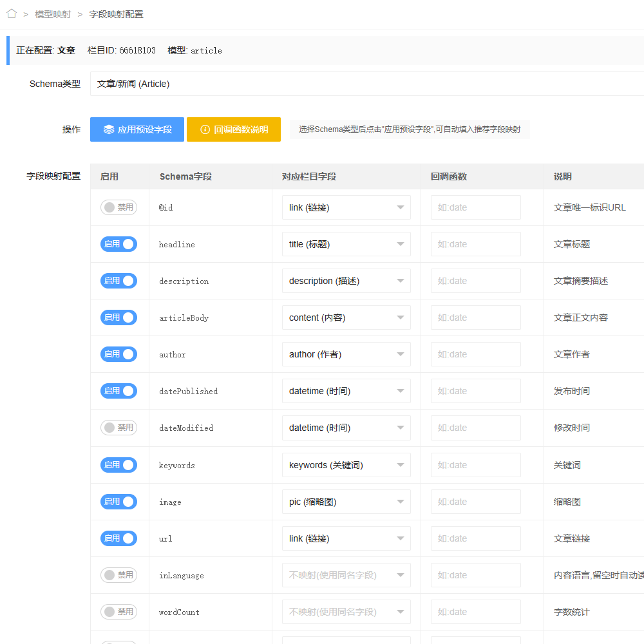Click the inLanguage callback input

[476, 575]
